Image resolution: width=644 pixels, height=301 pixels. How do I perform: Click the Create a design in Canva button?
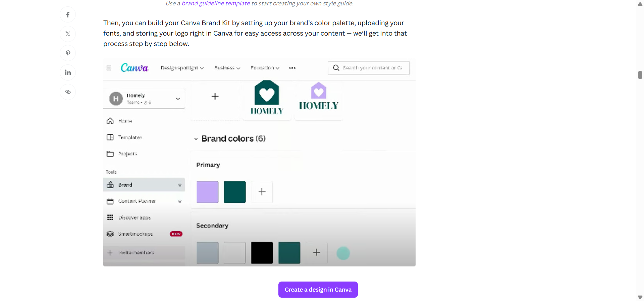coord(318,290)
